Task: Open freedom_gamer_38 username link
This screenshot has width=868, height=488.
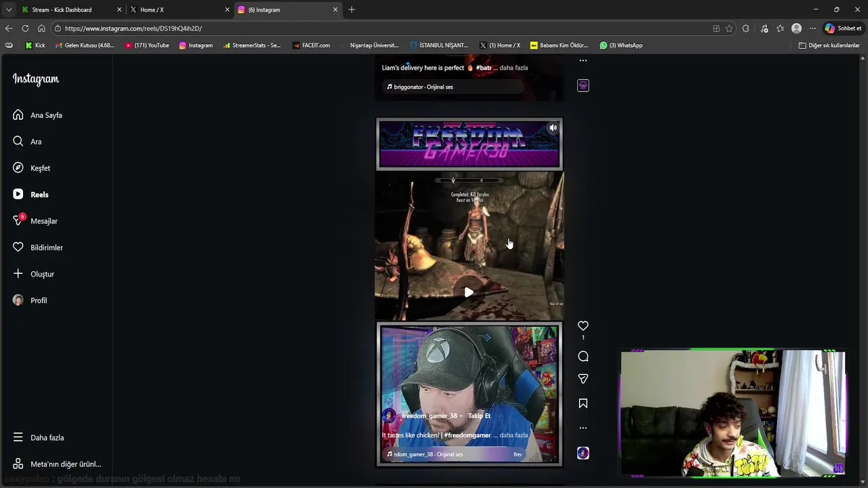Action: pyautogui.click(x=429, y=415)
